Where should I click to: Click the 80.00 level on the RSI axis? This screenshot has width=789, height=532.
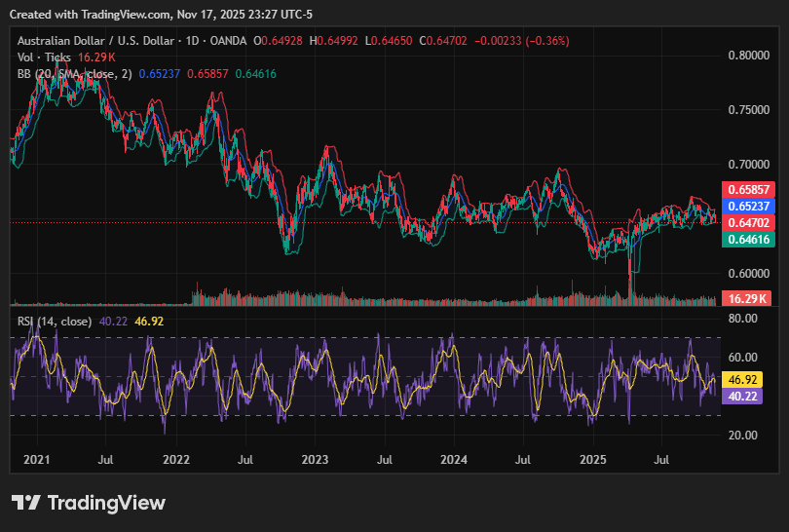pyautogui.click(x=745, y=319)
